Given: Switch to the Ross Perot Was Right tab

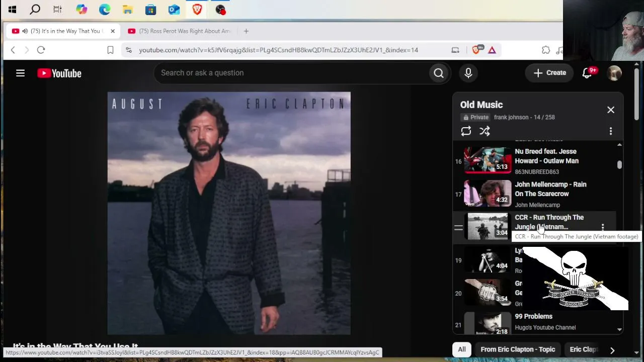Looking at the screenshot, I should 180,31.
